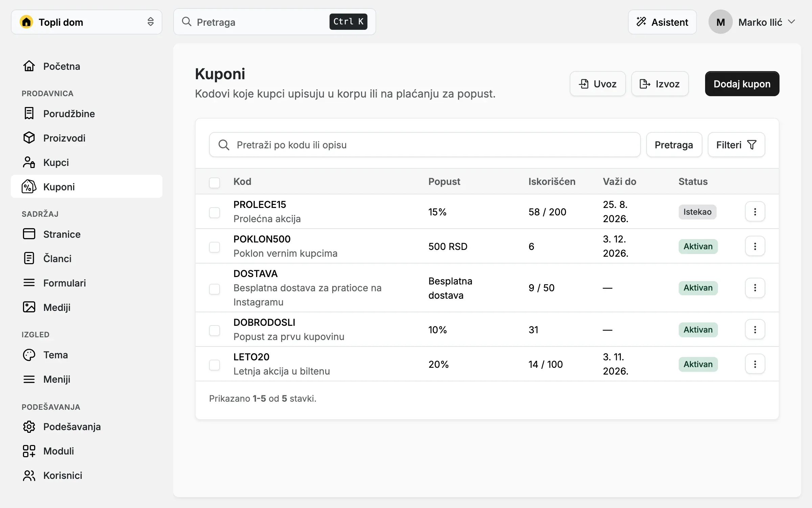Screen dimensions: 812x508
Task: Open the Početna home page
Action: [x=86, y=66]
